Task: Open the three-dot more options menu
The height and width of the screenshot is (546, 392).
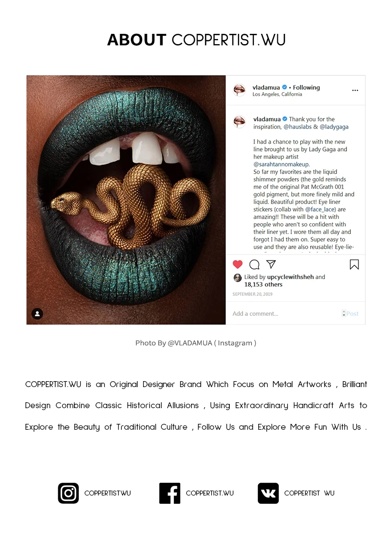Action: point(355,90)
